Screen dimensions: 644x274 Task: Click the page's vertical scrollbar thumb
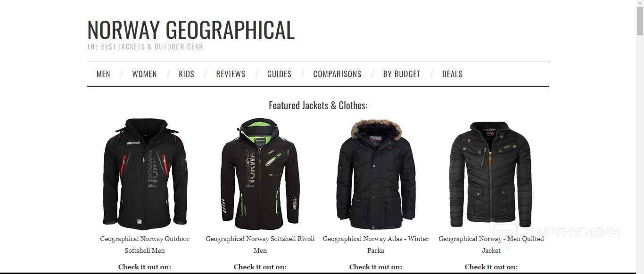[640, 21]
